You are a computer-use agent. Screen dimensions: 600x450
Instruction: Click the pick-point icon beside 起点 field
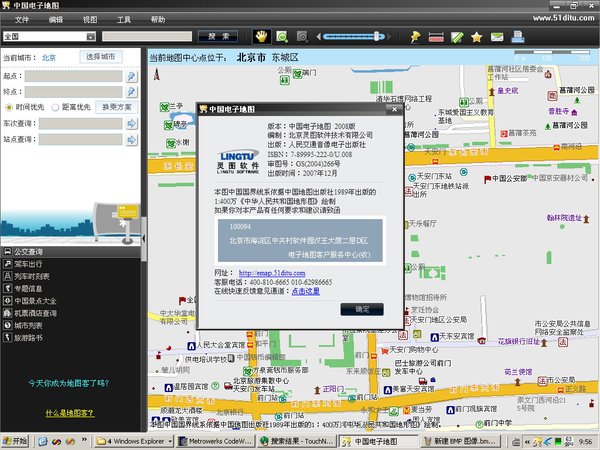pos(131,76)
